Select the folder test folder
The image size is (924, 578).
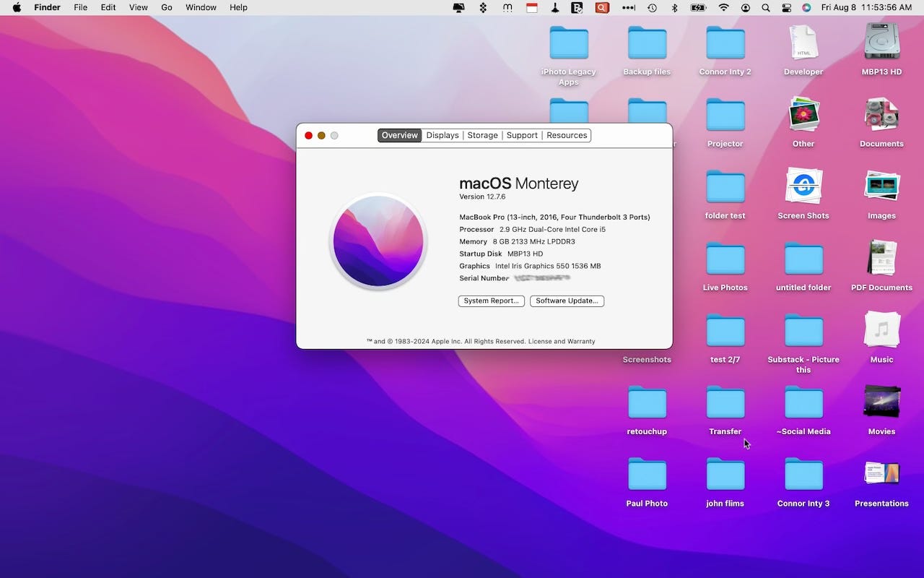point(725,186)
